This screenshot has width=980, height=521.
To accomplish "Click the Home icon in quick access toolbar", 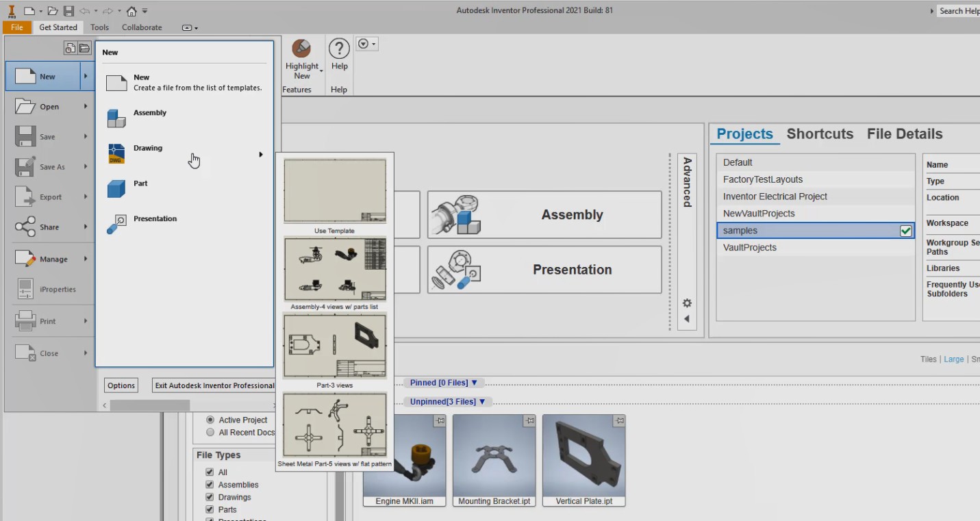I will [x=132, y=11].
